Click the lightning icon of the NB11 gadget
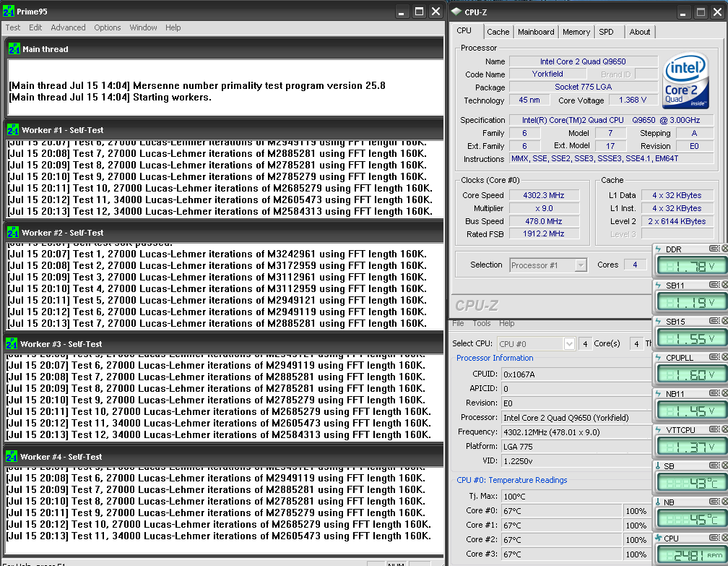Viewport: 728px width, 566px height. coord(659,393)
